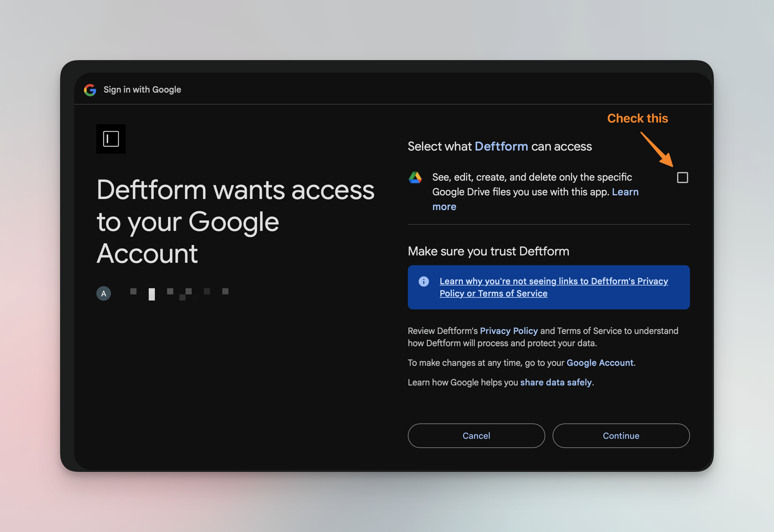The image size is (774, 532).
Task: Click the Google G logo
Action: coord(90,90)
